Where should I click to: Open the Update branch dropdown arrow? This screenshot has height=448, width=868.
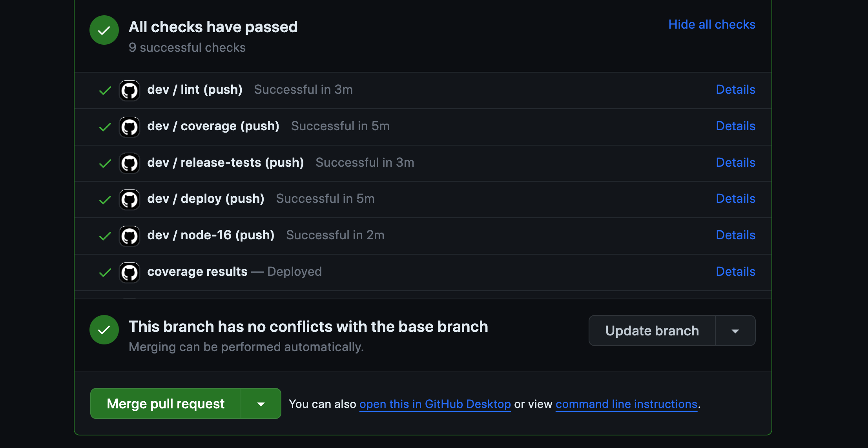point(735,330)
